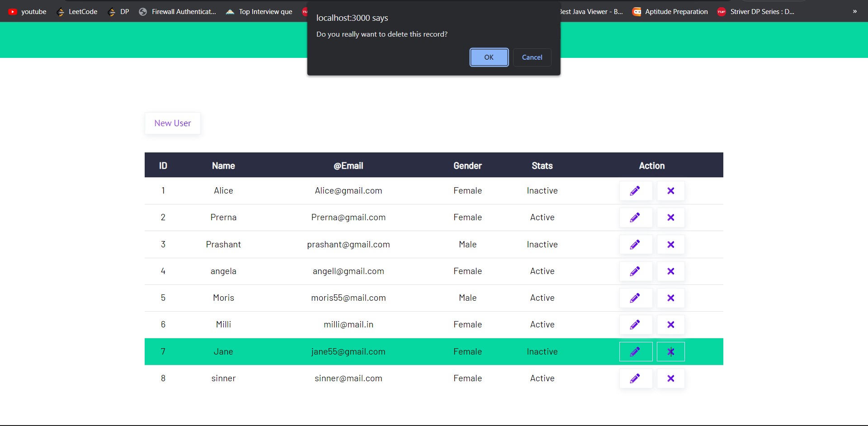Click the @Email column header
The height and width of the screenshot is (426, 868).
click(x=349, y=166)
